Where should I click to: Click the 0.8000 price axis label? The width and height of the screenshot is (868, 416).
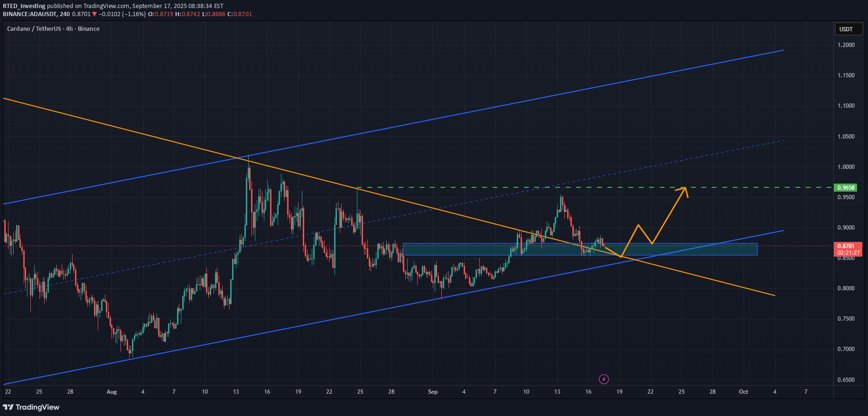846,288
